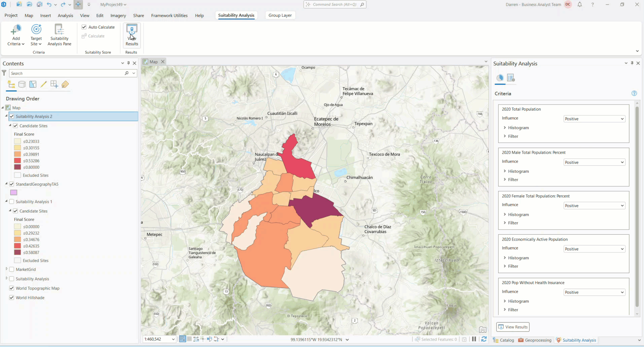Toggle the StandardGeographyTA5 layer visibility

(12, 184)
